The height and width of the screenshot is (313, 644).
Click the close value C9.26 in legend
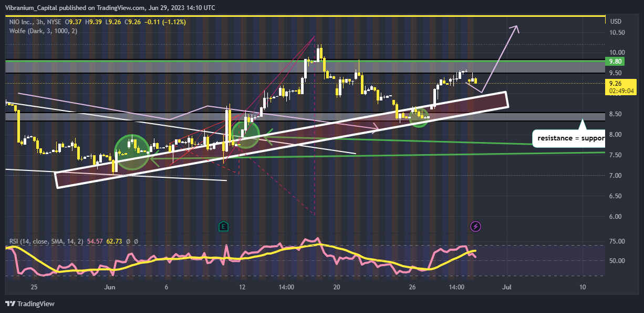coord(132,22)
